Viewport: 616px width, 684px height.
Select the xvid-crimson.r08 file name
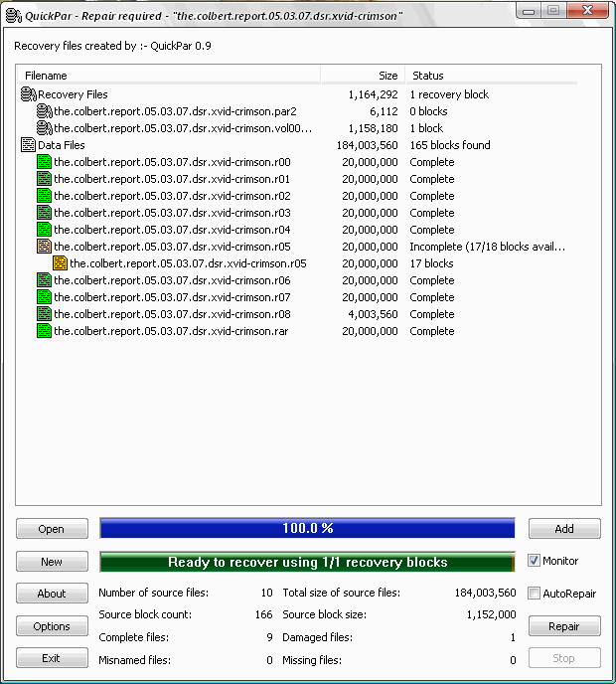172,314
